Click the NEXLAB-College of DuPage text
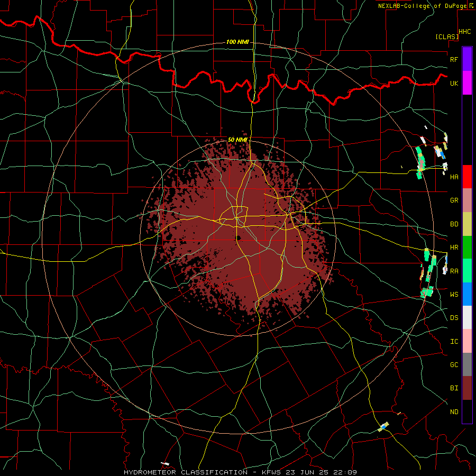 tap(422, 6)
